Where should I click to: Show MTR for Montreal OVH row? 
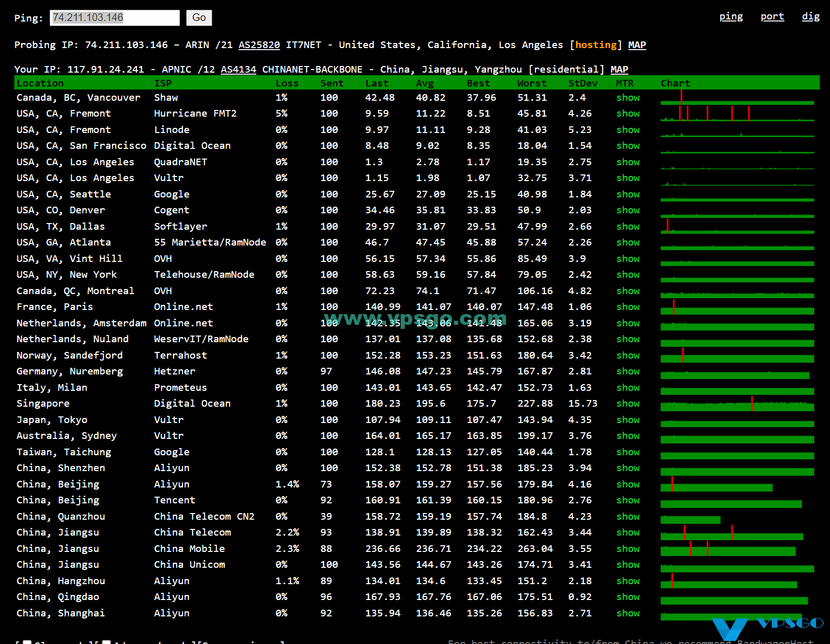point(628,291)
